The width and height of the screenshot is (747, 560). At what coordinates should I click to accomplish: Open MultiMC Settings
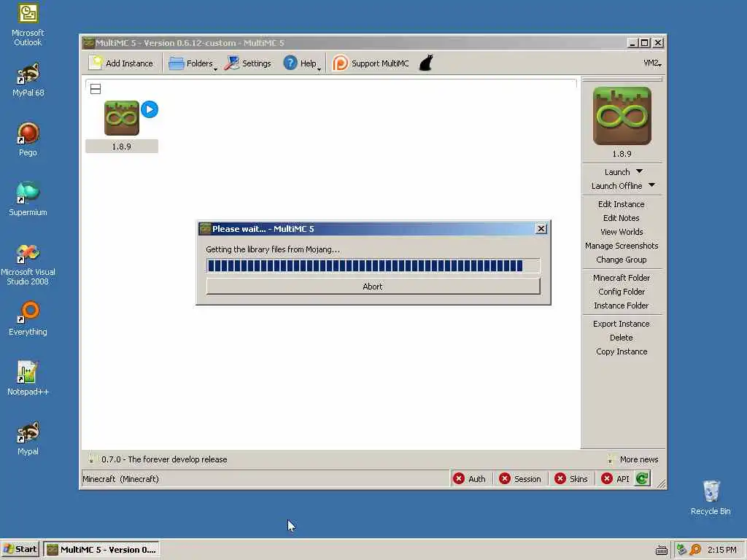tap(248, 63)
